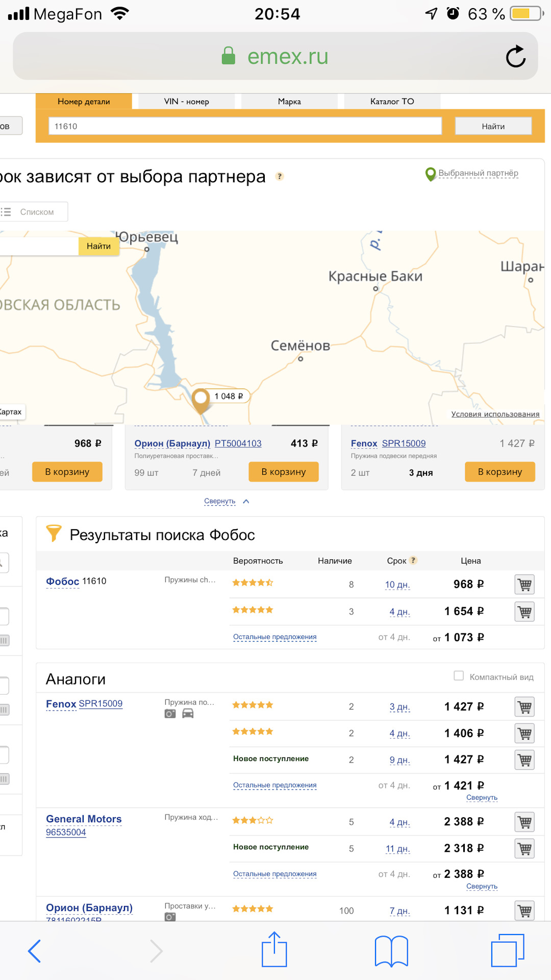551x980 pixels.
Task: Open Safari tabs overview icon
Action: click(x=507, y=950)
